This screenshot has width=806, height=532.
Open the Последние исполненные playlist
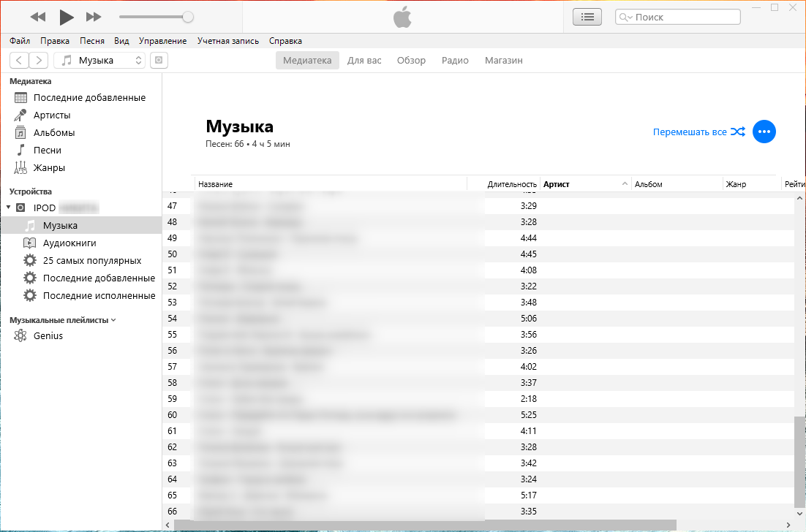[81, 295]
